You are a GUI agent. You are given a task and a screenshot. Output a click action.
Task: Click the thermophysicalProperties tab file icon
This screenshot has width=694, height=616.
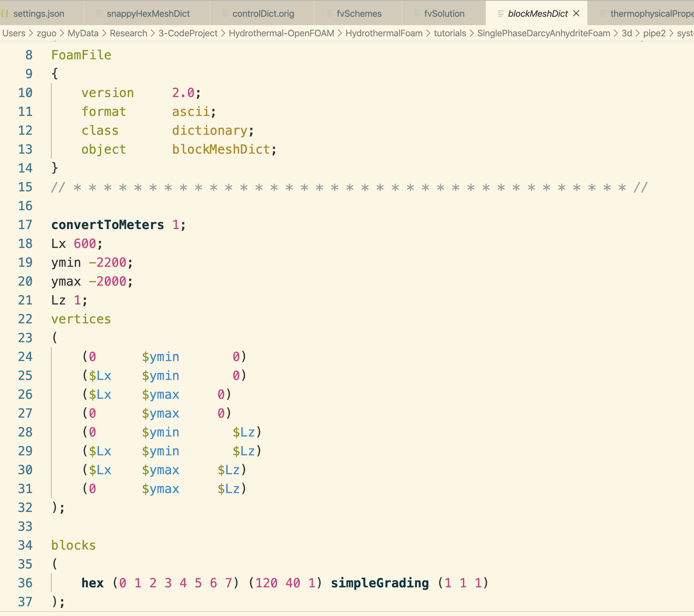click(x=603, y=14)
